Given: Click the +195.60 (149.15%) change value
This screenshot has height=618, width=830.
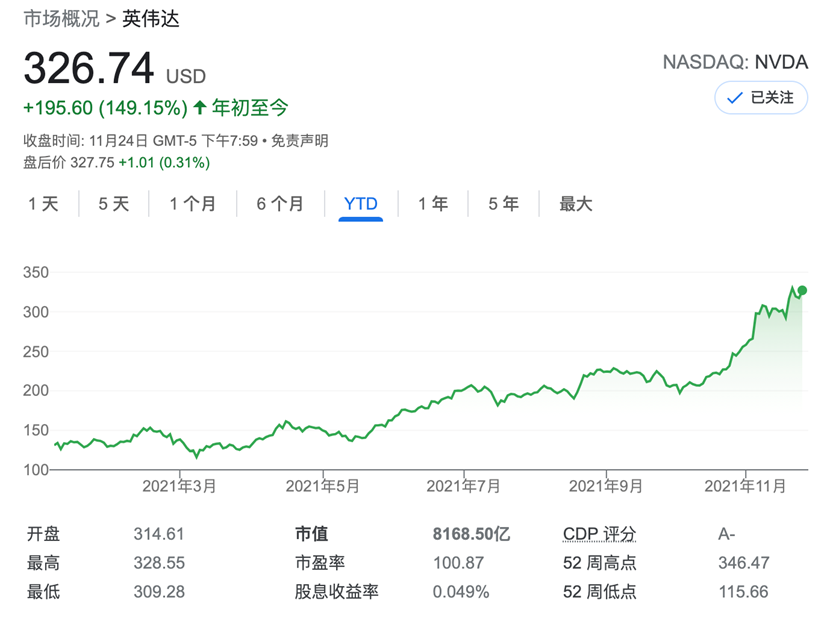Looking at the screenshot, I should pyautogui.click(x=105, y=108).
